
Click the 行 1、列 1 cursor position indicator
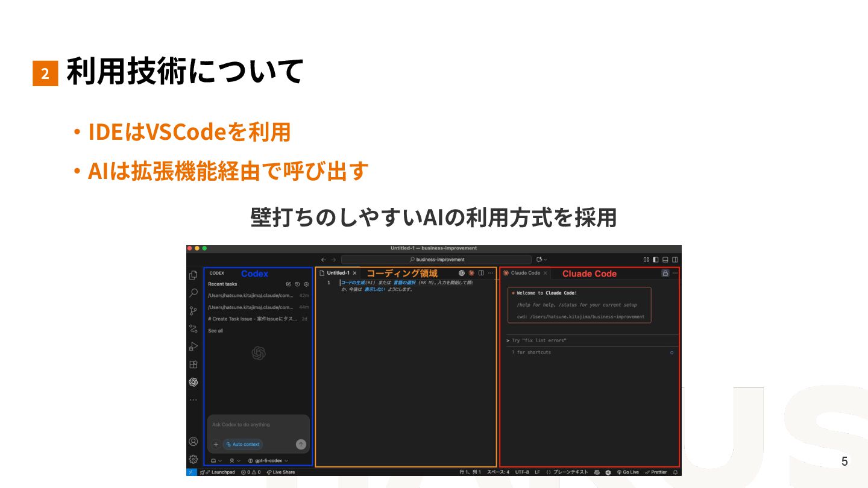click(x=470, y=472)
